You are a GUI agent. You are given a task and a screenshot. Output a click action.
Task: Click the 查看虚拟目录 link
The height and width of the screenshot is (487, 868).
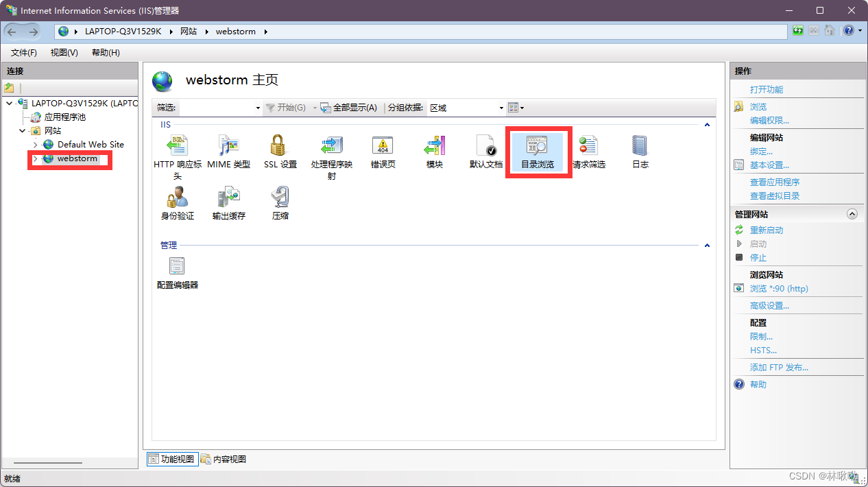775,196
